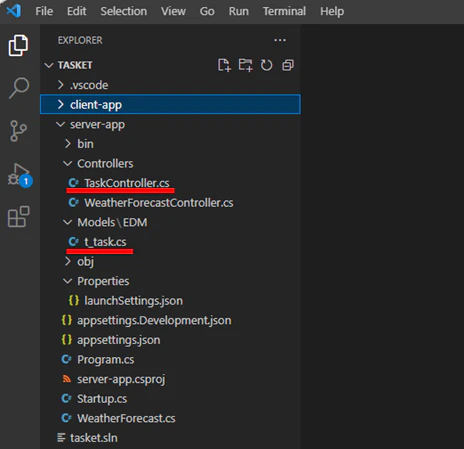Click the New File icon in TASKET header

(224, 65)
